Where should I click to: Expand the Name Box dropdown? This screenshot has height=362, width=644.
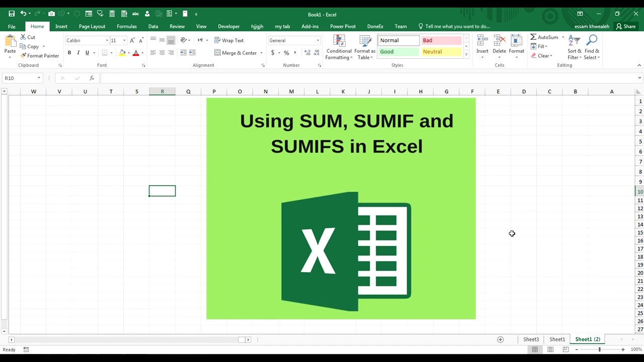[39, 78]
